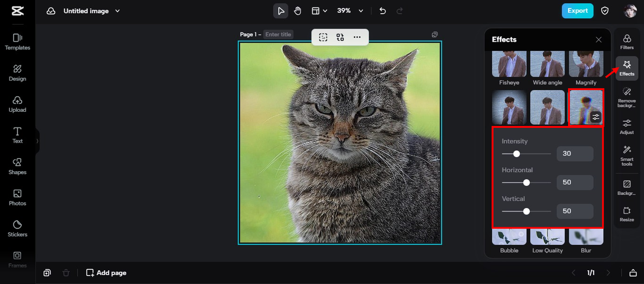
Task: Click the Add page button
Action: click(106, 273)
